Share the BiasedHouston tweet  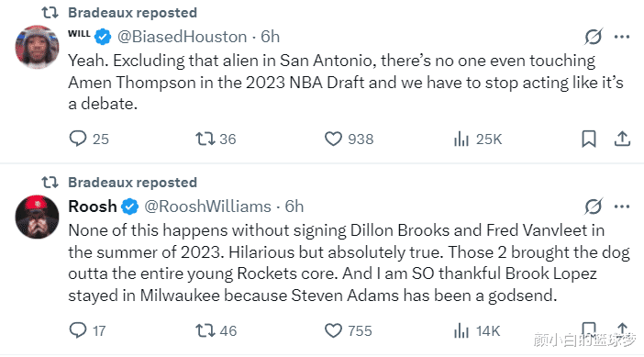click(622, 139)
